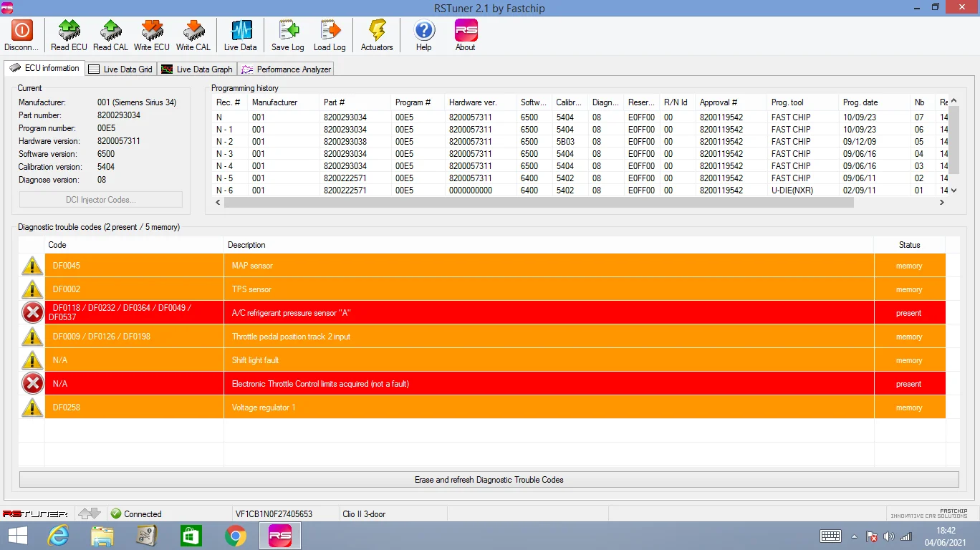Sort by the Rec. # column header
The width and height of the screenshot is (980, 550).
230,102
